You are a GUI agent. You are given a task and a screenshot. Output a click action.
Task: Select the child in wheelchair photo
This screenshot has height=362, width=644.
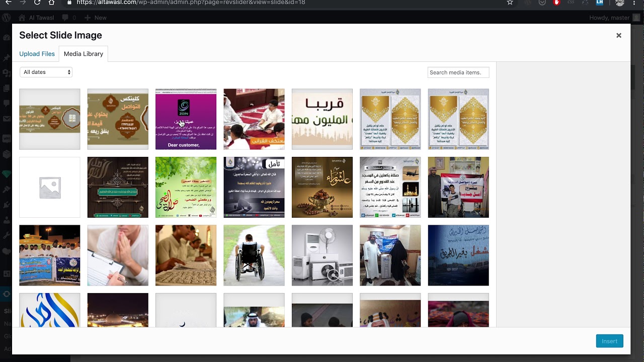254,255
